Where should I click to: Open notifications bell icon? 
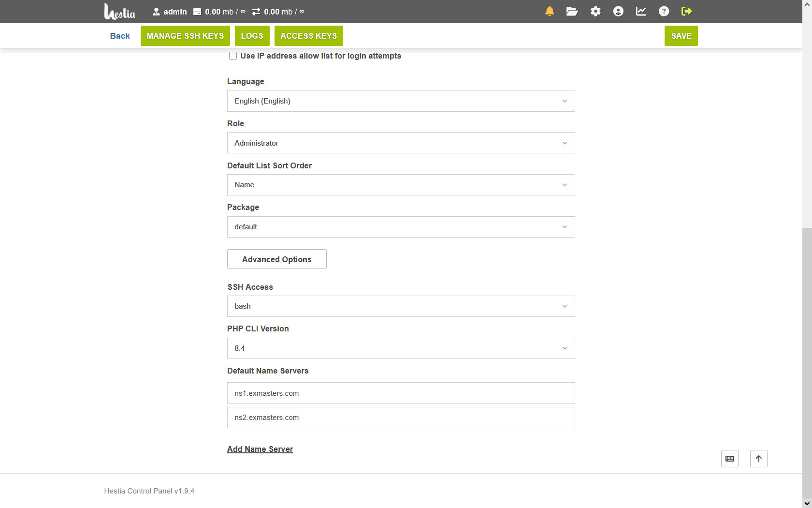coord(550,12)
